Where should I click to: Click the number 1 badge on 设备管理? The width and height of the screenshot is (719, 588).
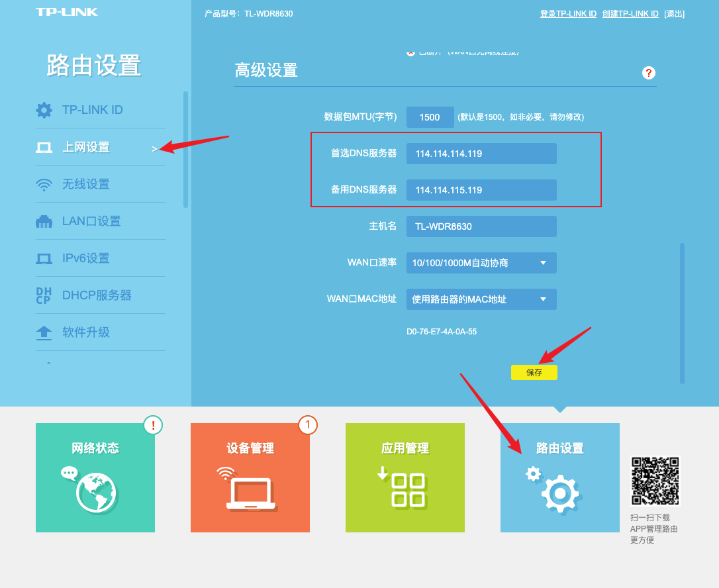click(x=308, y=425)
